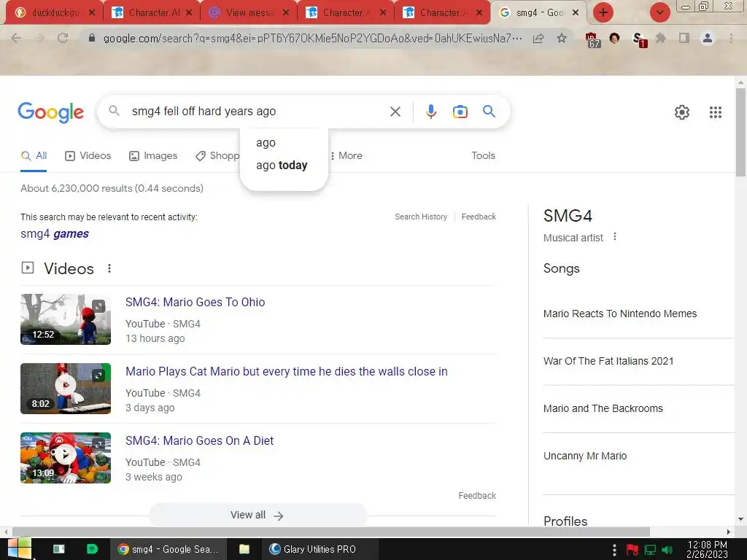Click the red flag tray icon
The image size is (747, 560).
[x=632, y=550]
